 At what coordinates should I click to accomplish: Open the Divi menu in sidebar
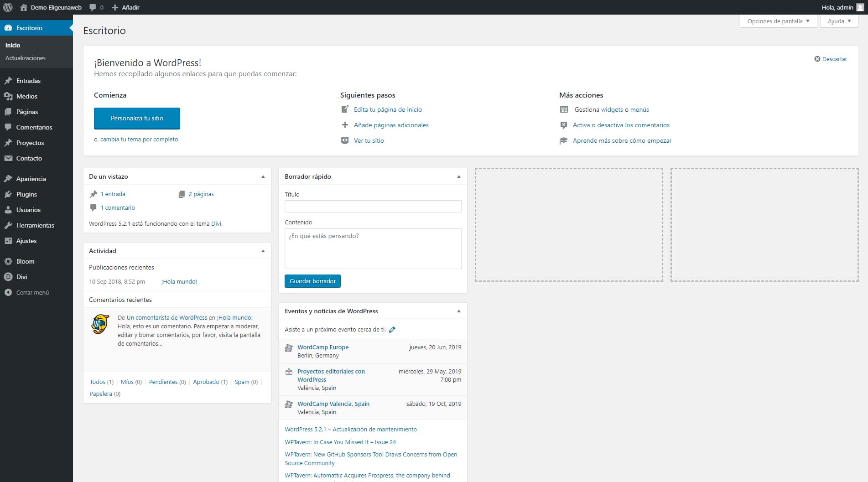tap(21, 277)
